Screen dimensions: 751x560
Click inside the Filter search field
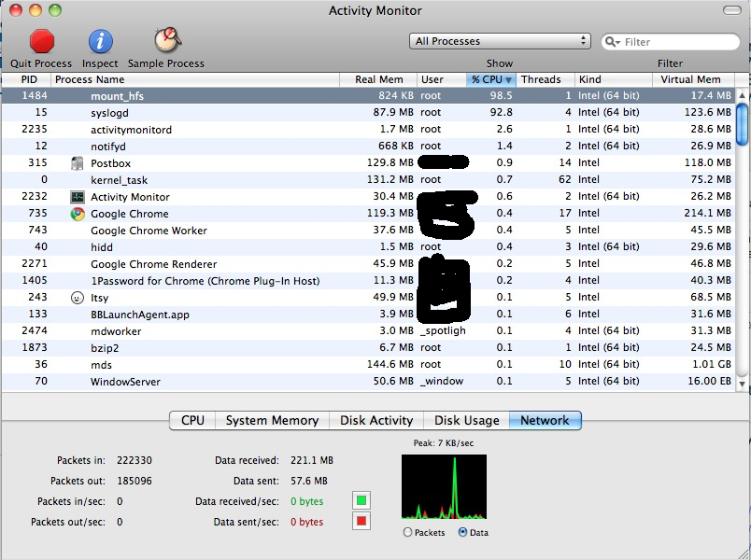click(x=671, y=42)
